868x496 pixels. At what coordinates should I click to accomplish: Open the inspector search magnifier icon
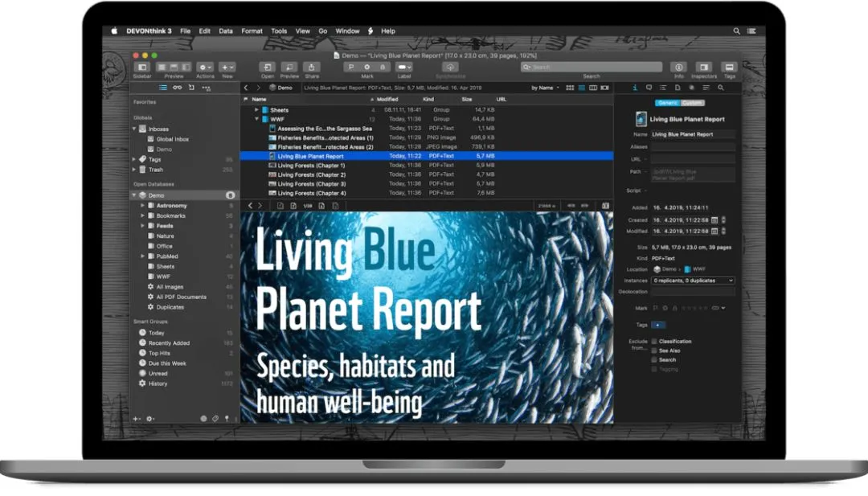(721, 88)
